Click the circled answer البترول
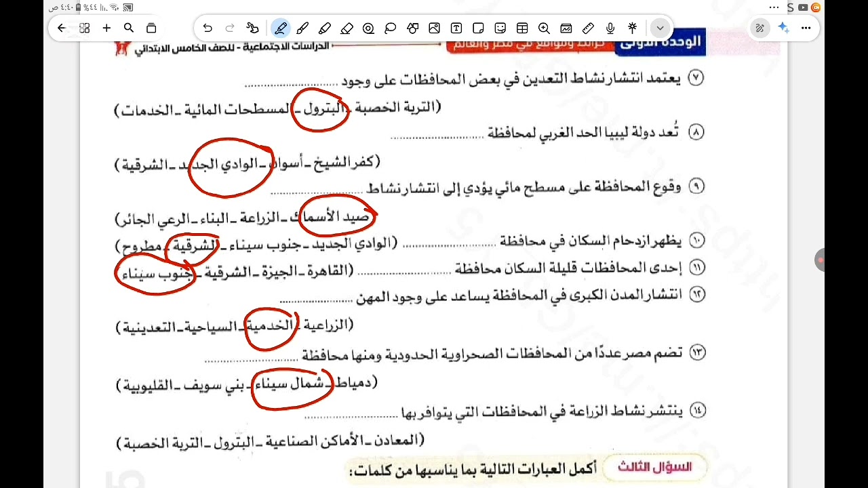Viewport: 868px width, 488px height. click(x=321, y=109)
